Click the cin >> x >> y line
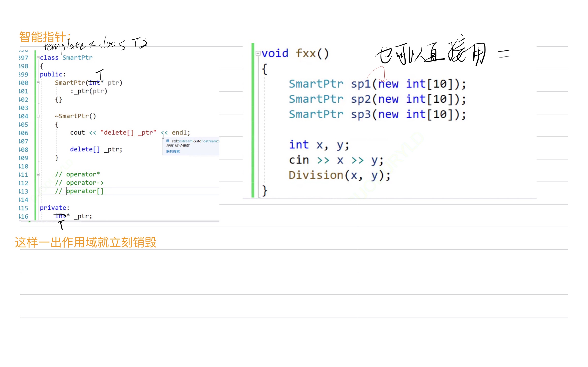The width and height of the screenshot is (588, 367). 336,160
